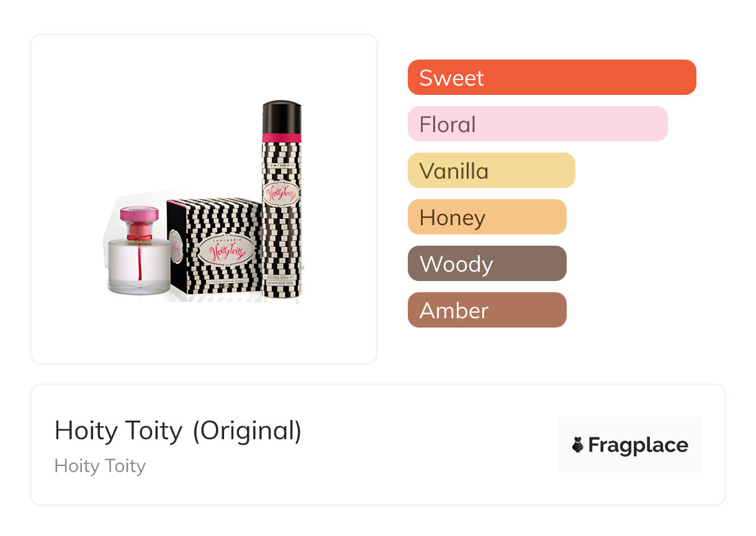Image resolution: width=756 pixels, height=536 pixels.
Task: Click the orange Sweet scent bar
Action: tap(551, 78)
